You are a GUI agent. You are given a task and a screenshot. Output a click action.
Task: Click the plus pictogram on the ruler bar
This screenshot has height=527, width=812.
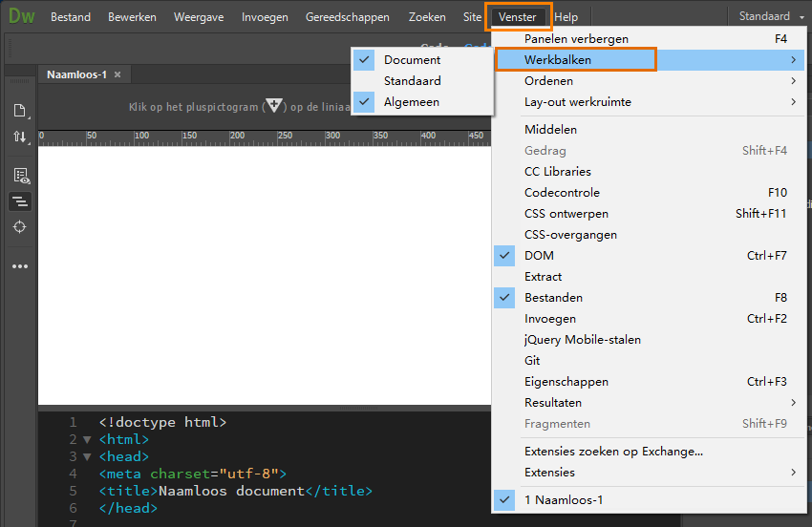pos(274,106)
